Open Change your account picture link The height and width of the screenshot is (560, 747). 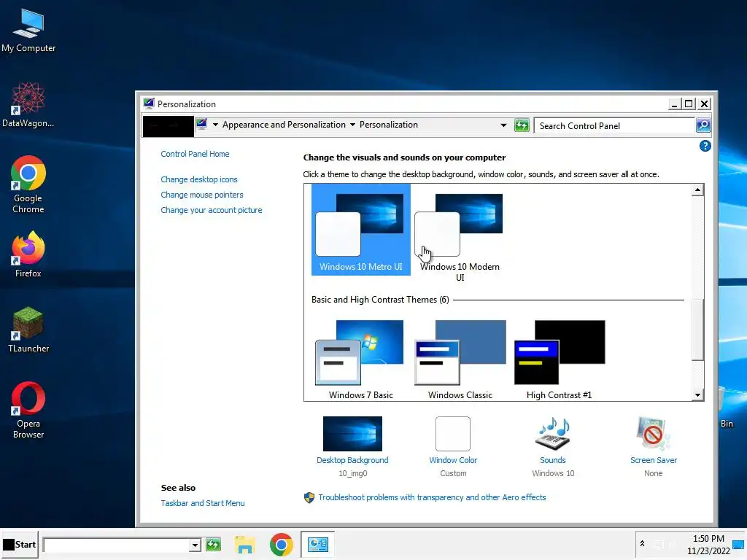[x=211, y=210]
